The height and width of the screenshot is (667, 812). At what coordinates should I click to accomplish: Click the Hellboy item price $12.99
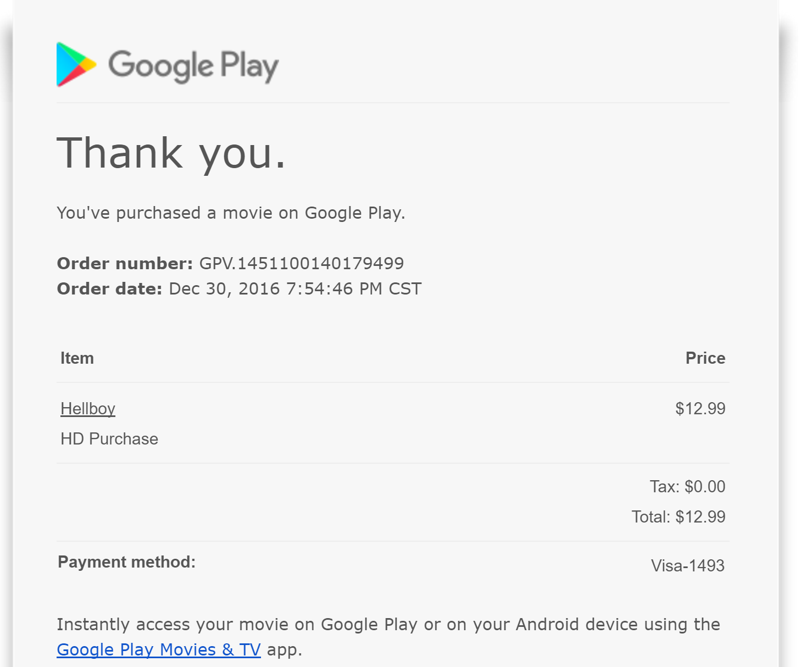[x=700, y=409]
